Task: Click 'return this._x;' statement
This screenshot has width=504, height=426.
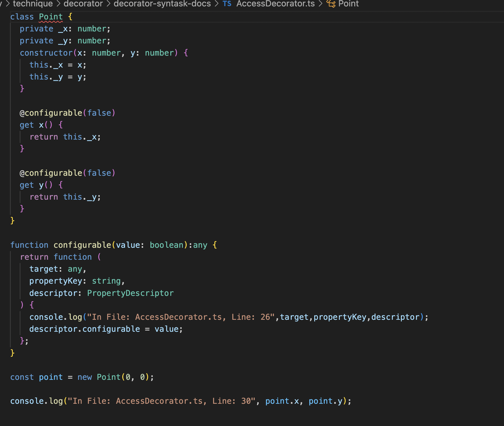Action: coord(65,137)
